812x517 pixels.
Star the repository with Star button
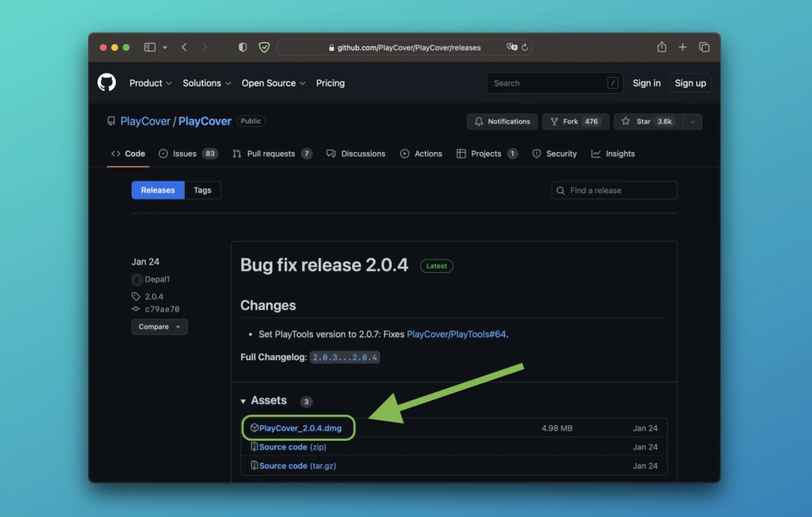(x=649, y=121)
